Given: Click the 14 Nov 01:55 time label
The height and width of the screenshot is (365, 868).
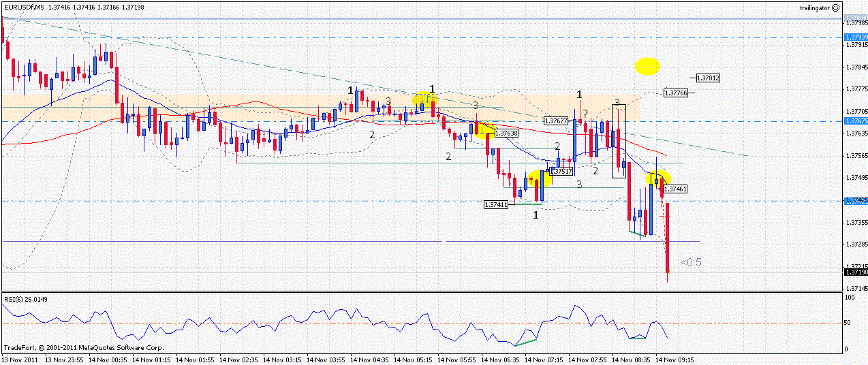Looking at the screenshot, I should (194, 359).
